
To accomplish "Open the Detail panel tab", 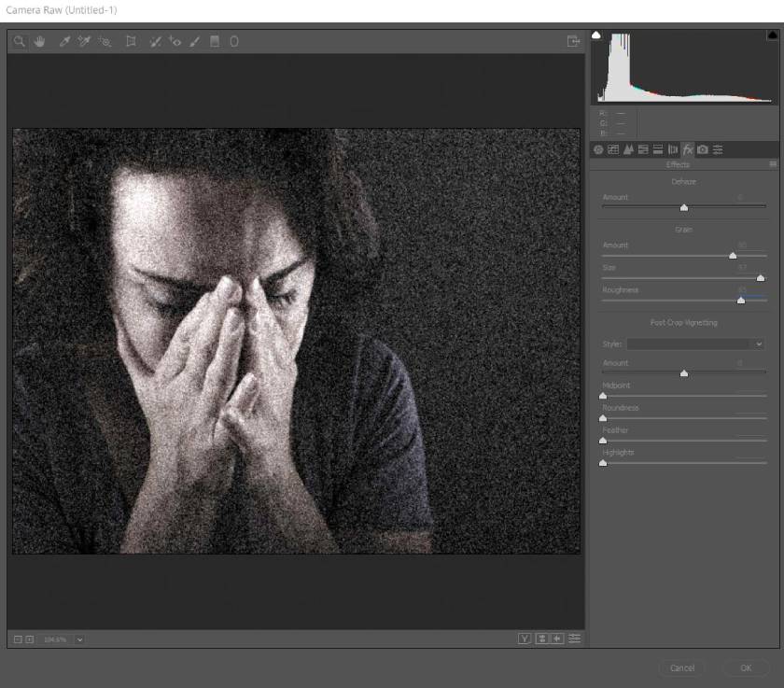I will [x=628, y=149].
